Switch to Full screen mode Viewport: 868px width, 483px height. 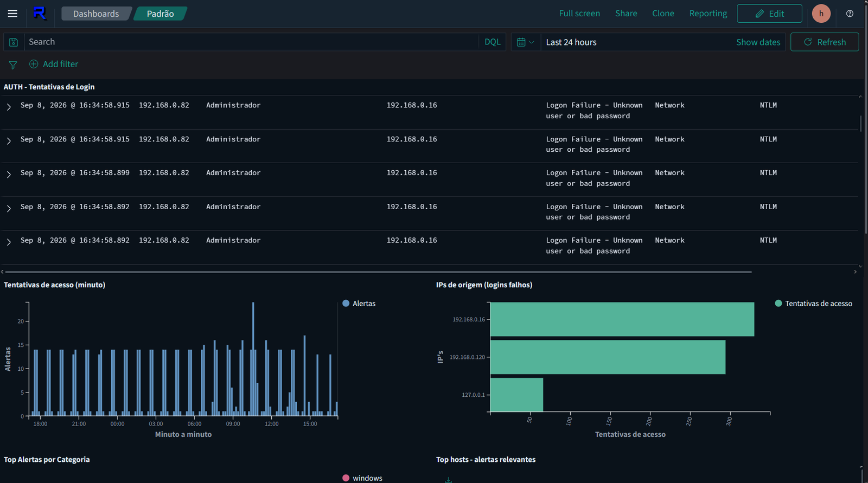tap(579, 14)
